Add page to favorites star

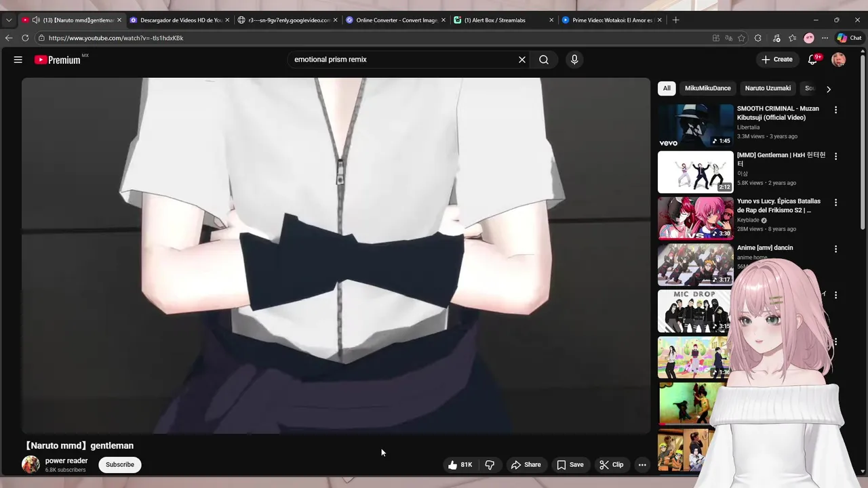[741, 38]
